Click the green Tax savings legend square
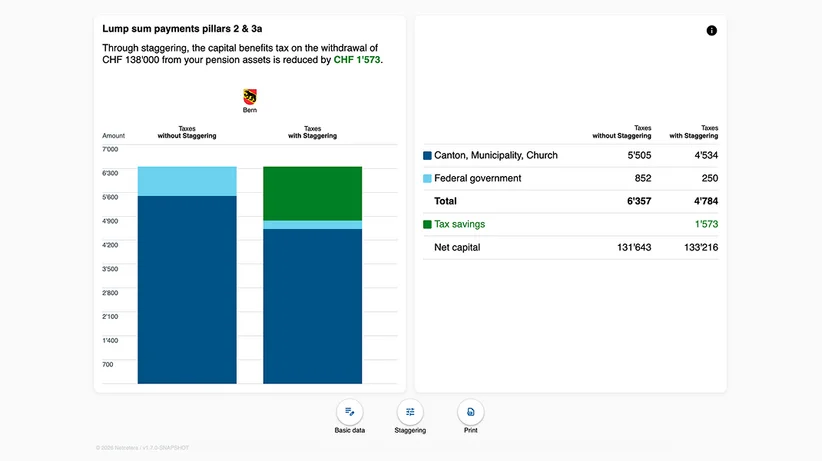822x461 pixels. point(427,224)
